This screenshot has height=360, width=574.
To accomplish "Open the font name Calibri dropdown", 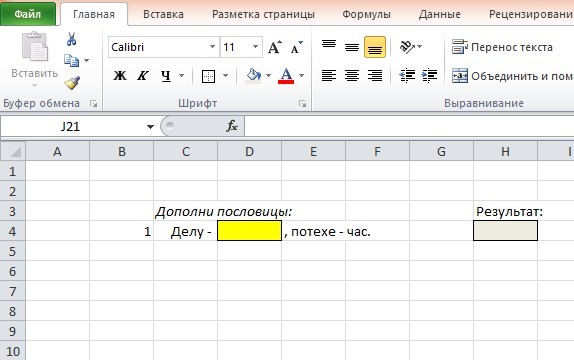I will [x=212, y=47].
